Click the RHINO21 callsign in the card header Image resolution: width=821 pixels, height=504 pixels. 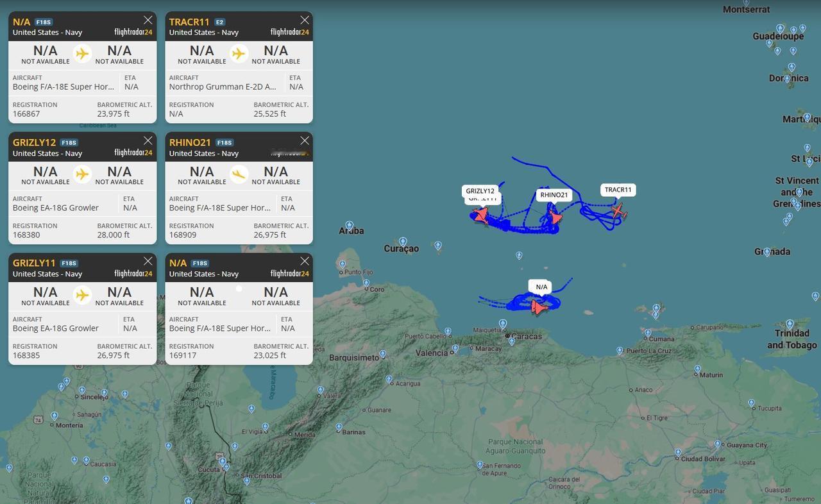[x=190, y=142]
